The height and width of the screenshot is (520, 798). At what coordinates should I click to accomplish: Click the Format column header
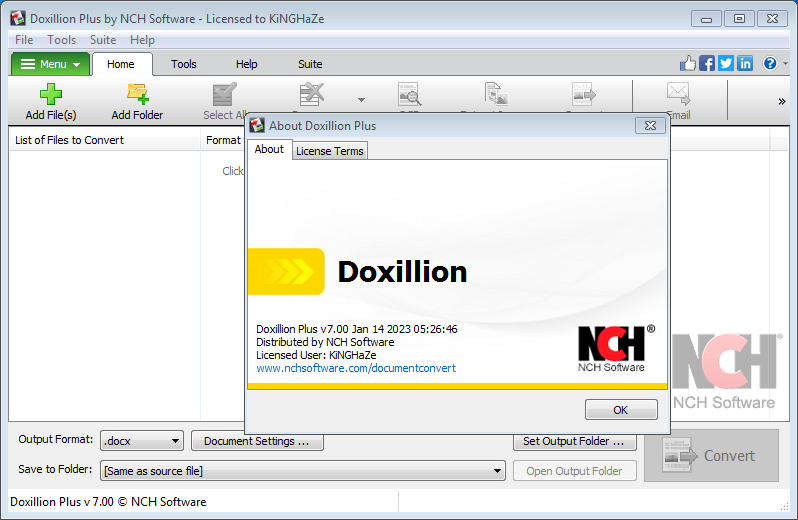click(x=223, y=140)
